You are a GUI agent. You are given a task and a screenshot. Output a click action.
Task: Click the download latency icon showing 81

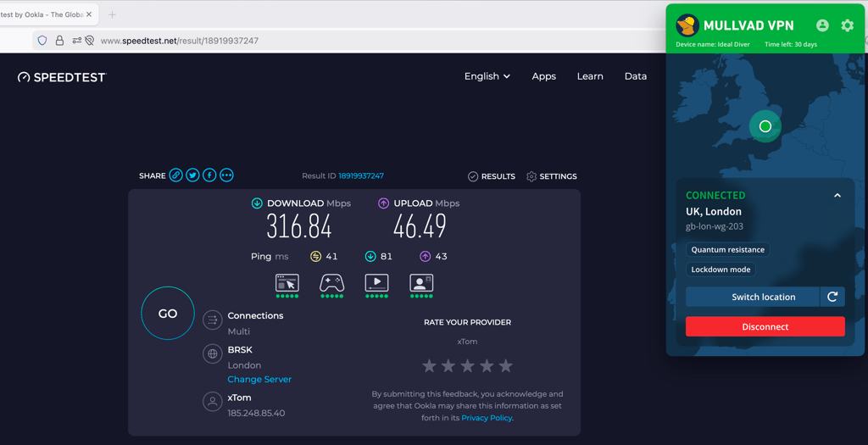tap(370, 256)
